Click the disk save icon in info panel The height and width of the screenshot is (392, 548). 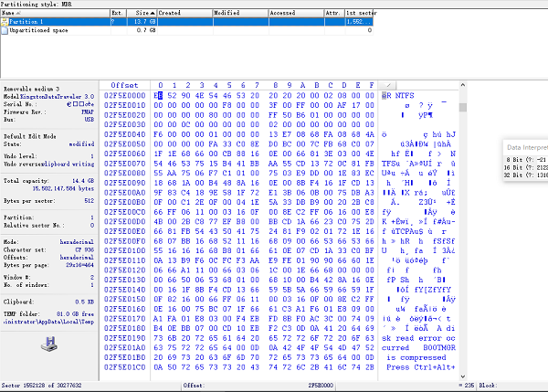(x=49, y=344)
